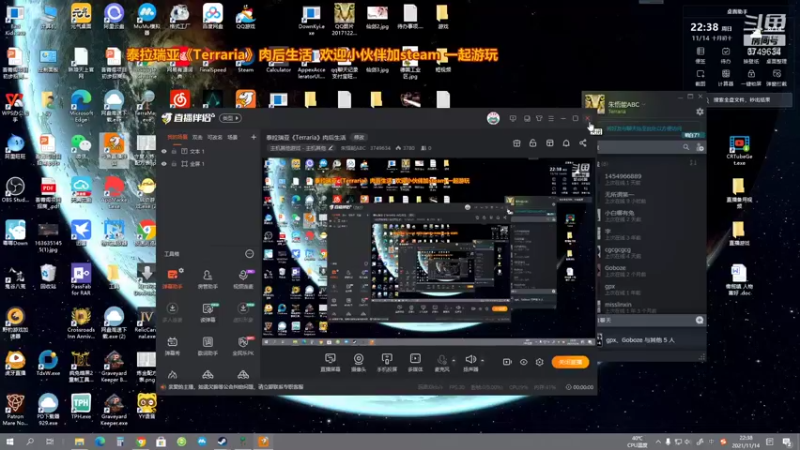Open the mode dropdown beside the app logo
This screenshot has height=450, width=800.
click(230, 118)
